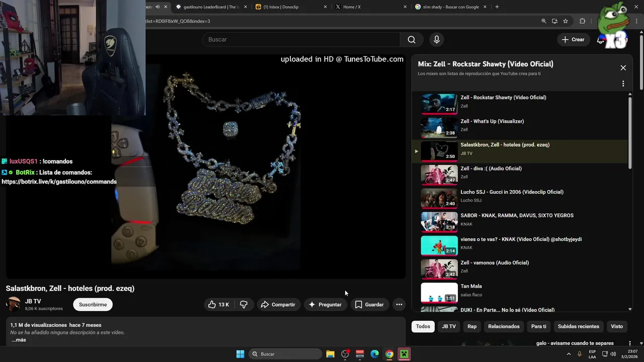Click the YouTube search magnifier button
Image resolution: width=644 pixels, height=362 pixels.
coord(412,40)
